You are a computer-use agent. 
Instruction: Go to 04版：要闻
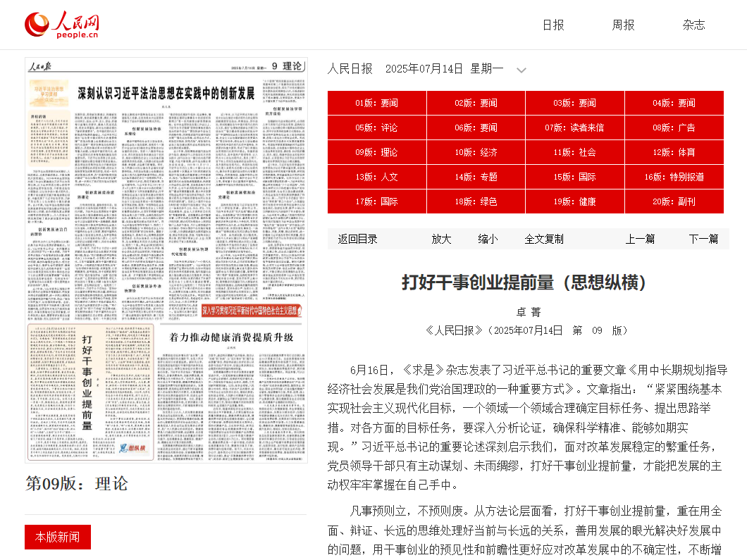pos(674,103)
